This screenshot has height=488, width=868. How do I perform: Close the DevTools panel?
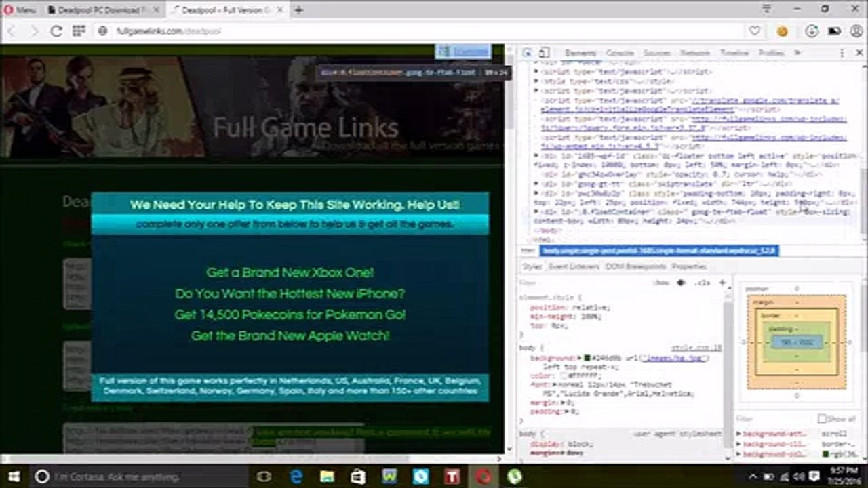tap(859, 53)
